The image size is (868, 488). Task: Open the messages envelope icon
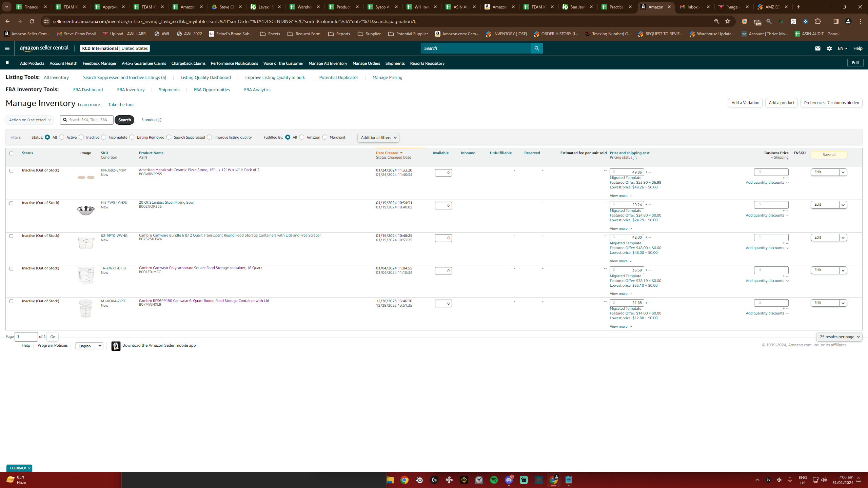817,48
